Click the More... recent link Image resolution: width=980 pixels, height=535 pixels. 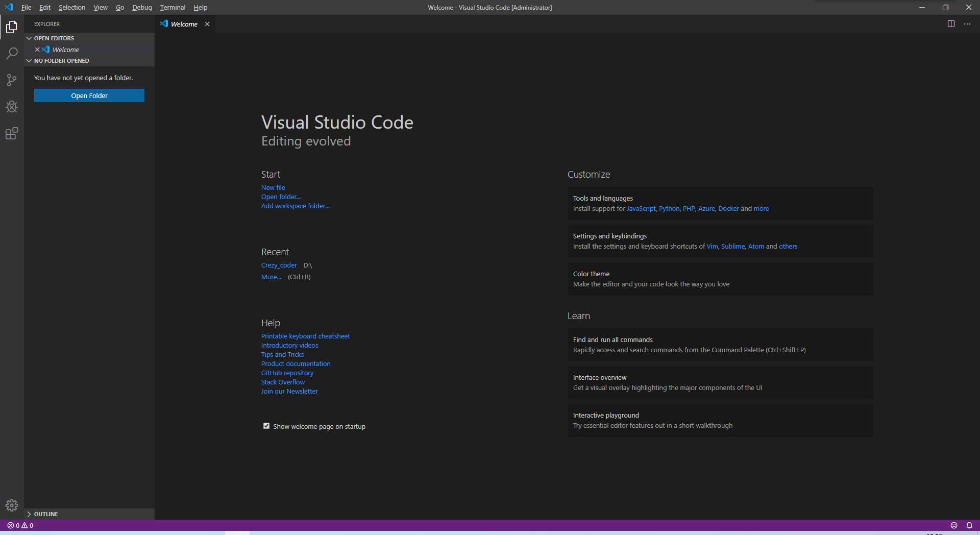[271, 277]
